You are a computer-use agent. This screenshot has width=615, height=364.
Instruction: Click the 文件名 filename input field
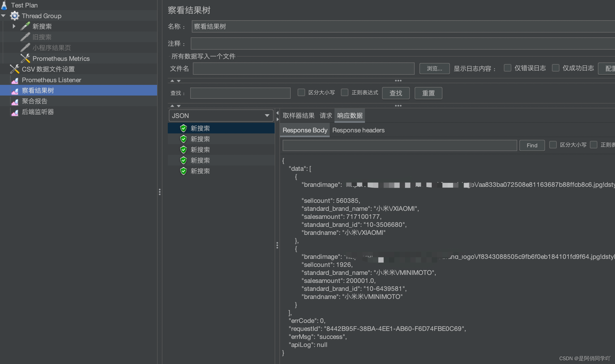303,69
